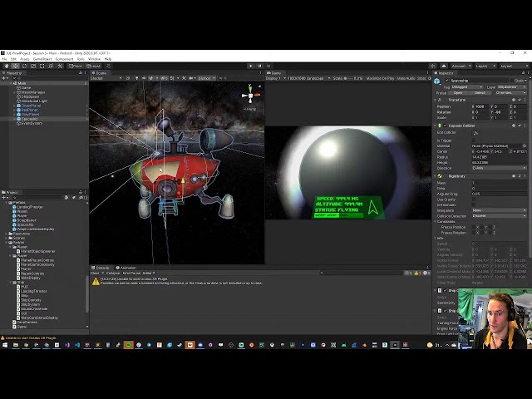Viewport: 532px width, 399px height.
Task: Open the Interpolate dropdown
Action: coord(499,210)
